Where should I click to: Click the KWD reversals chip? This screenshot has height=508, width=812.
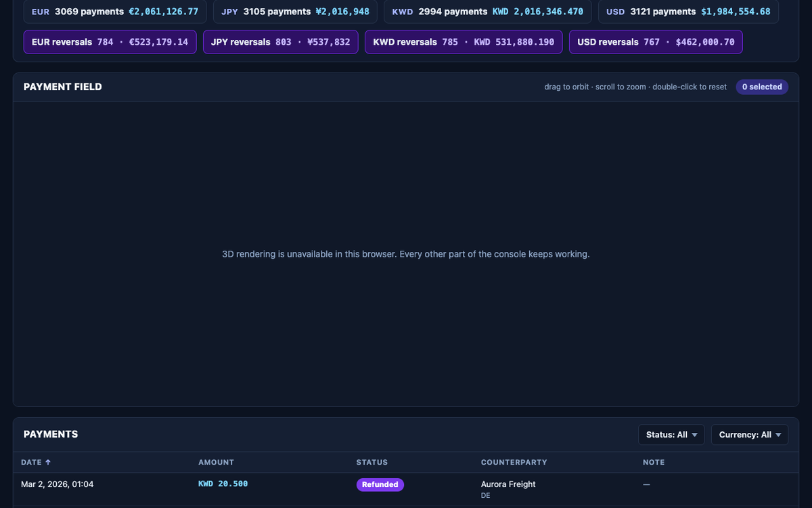pyautogui.click(x=464, y=42)
